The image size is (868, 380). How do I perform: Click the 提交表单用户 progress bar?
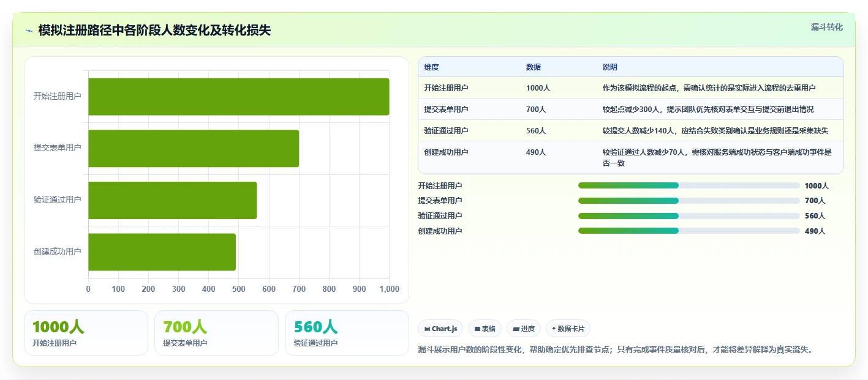click(x=689, y=201)
